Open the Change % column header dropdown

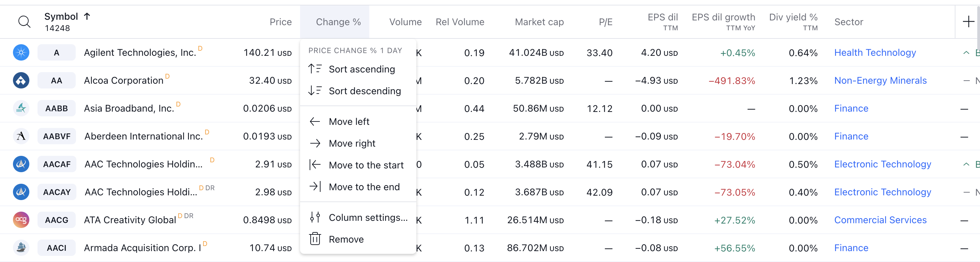338,22
